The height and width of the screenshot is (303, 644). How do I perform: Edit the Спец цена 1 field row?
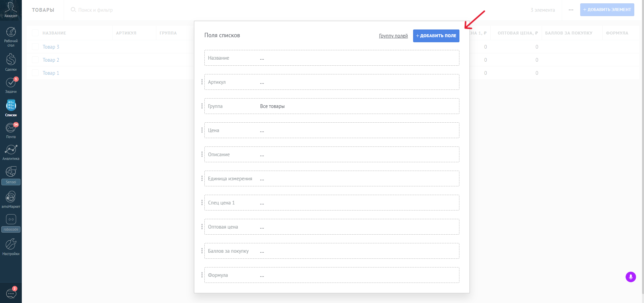coord(332,203)
